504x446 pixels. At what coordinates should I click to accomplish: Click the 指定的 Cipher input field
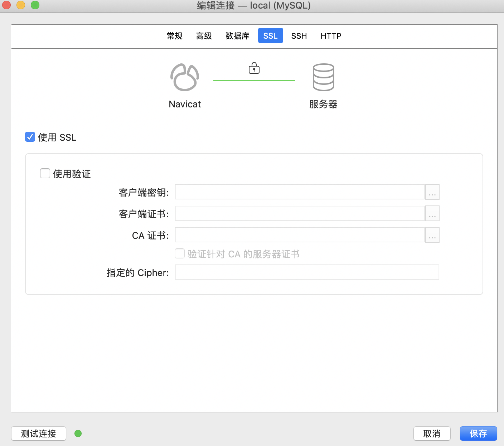click(307, 272)
